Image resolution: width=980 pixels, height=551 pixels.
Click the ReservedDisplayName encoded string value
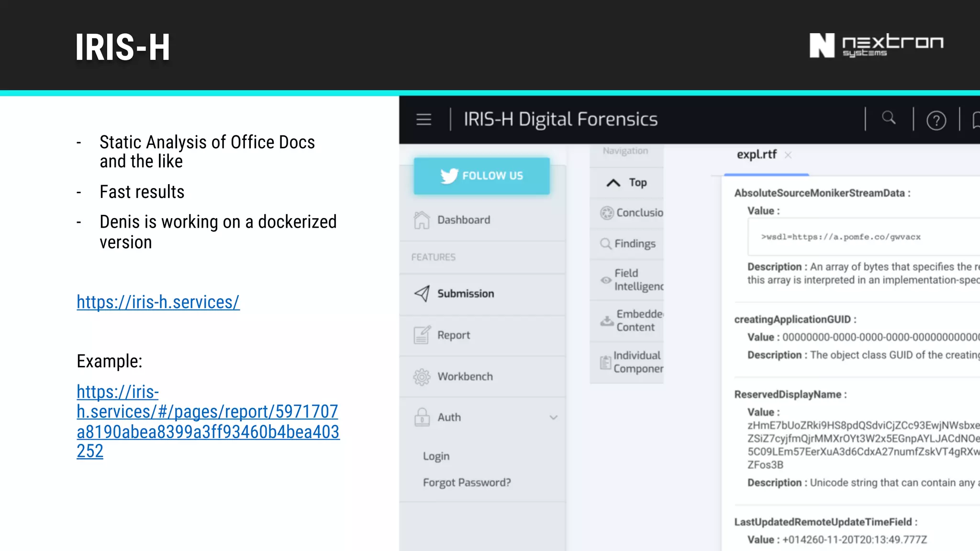click(x=864, y=445)
